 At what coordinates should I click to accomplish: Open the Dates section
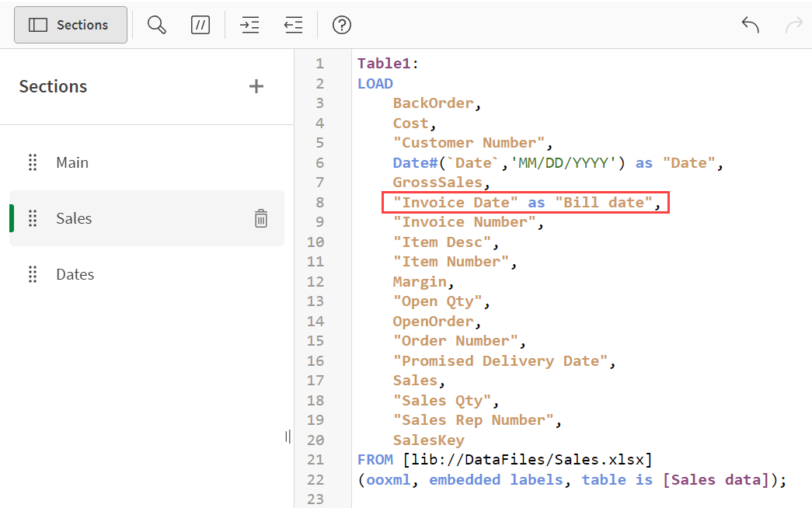(x=75, y=274)
